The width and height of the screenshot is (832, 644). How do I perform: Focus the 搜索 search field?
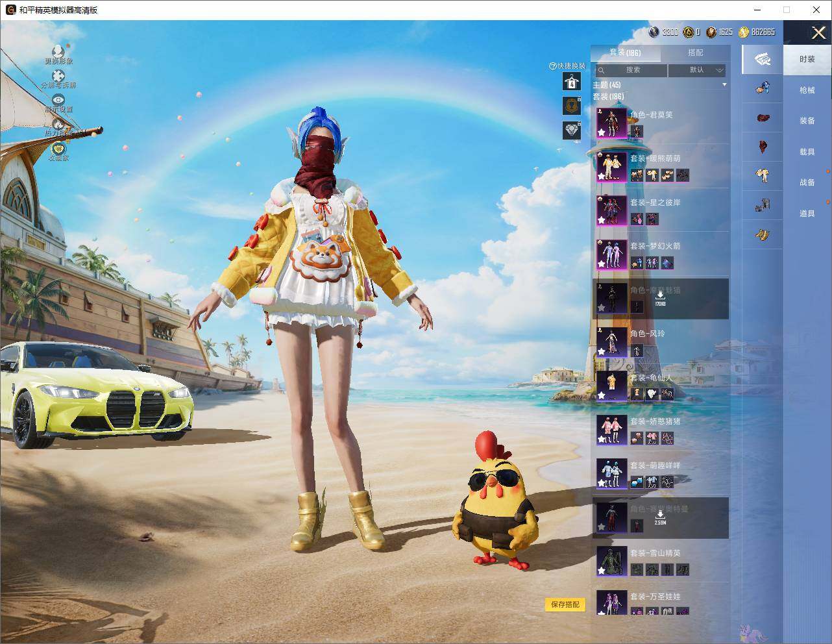630,70
